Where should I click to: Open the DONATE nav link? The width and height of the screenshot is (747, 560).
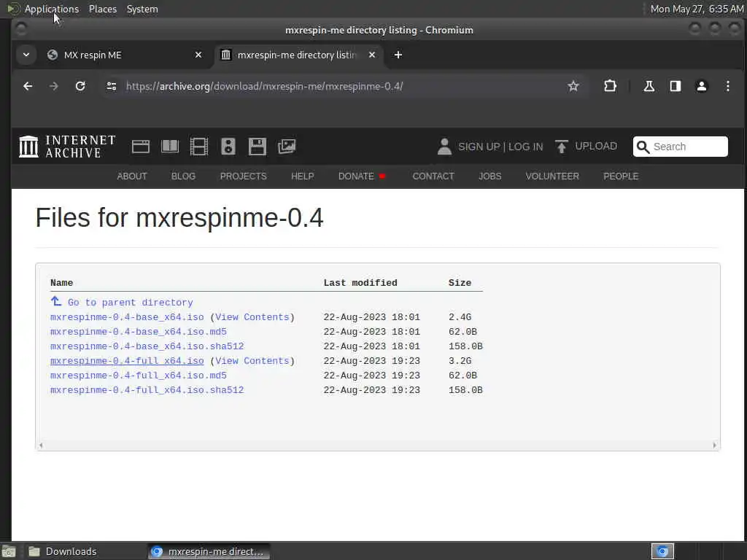356,176
